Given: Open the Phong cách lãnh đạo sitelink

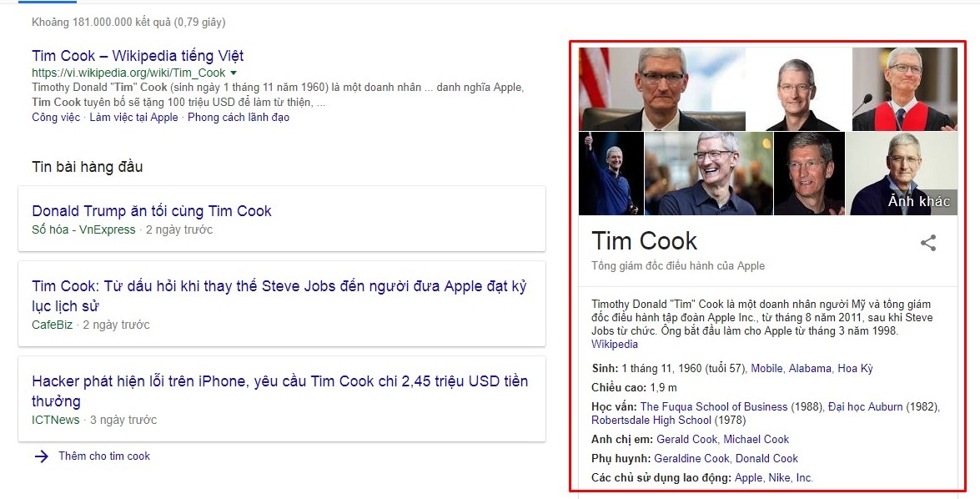Looking at the screenshot, I should click(x=239, y=118).
